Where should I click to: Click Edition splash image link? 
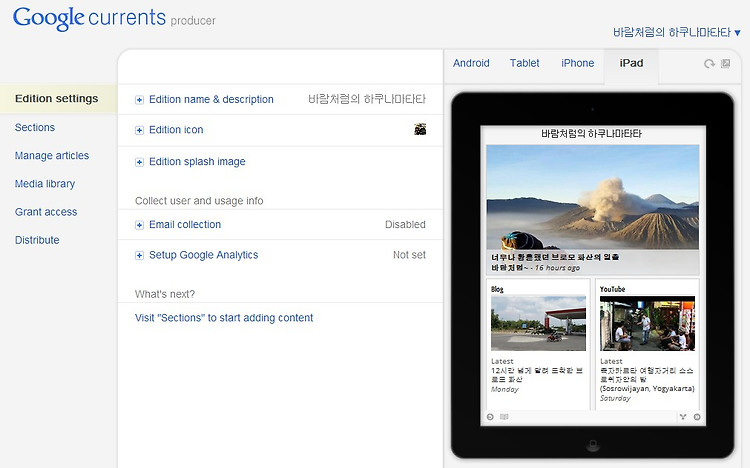click(197, 162)
